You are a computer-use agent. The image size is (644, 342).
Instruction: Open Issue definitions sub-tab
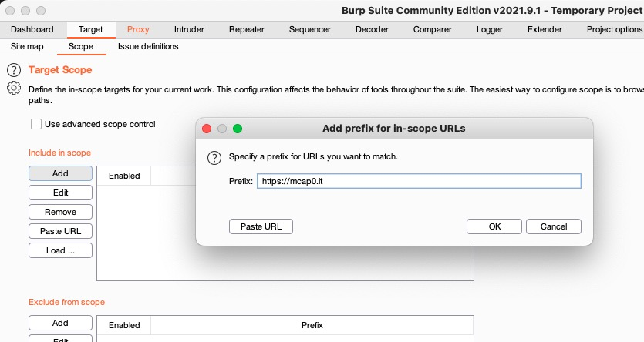[x=148, y=46]
